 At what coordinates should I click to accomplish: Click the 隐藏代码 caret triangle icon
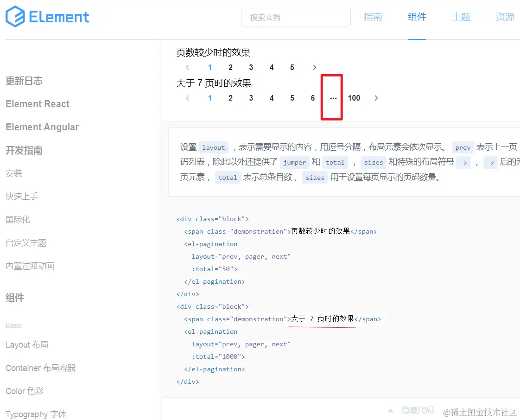coord(391,411)
